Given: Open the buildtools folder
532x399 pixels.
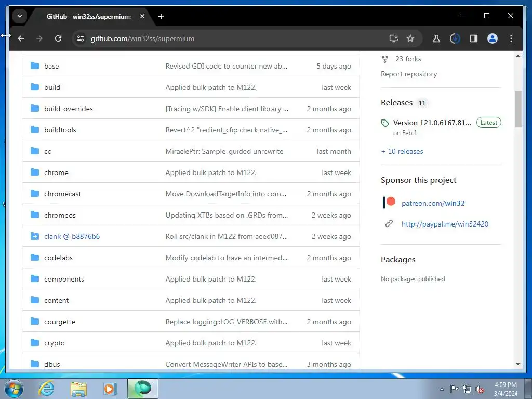Looking at the screenshot, I should [x=60, y=130].
